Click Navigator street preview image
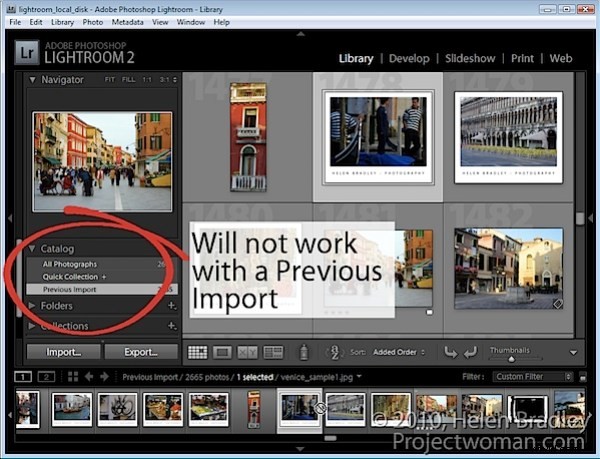 point(102,161)
